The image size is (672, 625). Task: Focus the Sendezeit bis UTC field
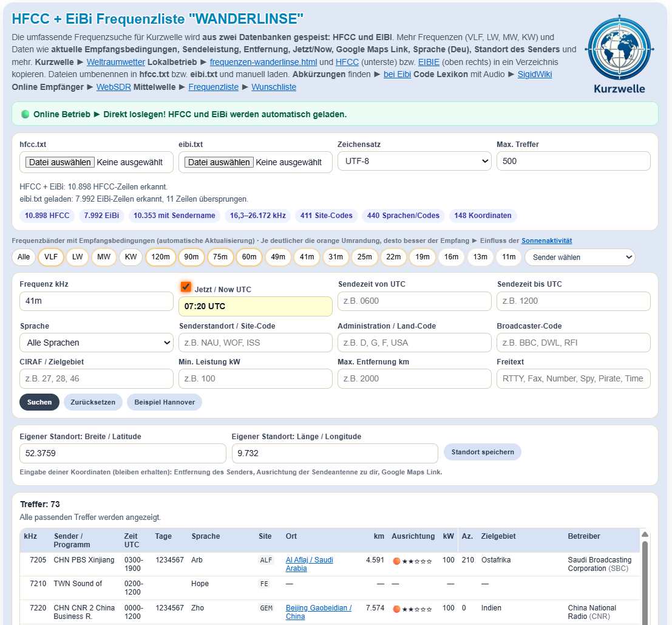click(574, 301)
